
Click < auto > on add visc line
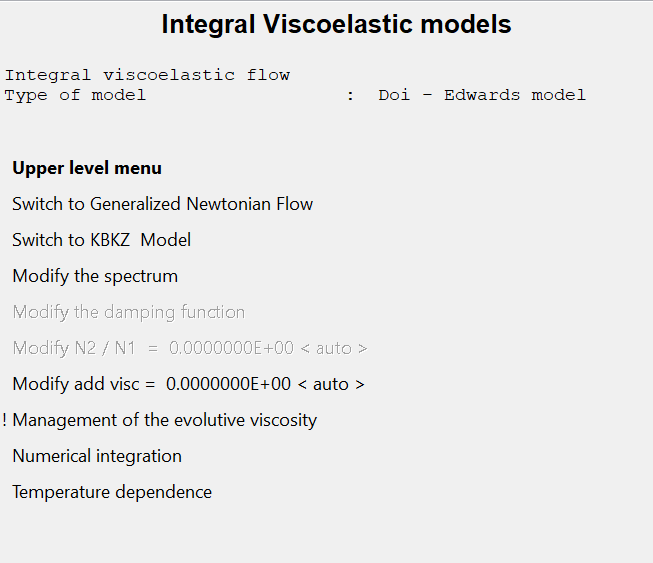point(331,384)
